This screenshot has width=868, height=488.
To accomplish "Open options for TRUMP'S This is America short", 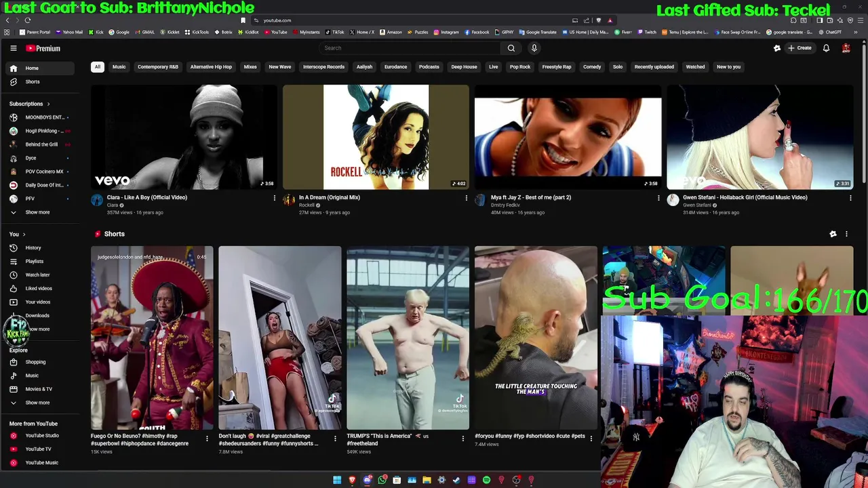I will coord(462,439).
